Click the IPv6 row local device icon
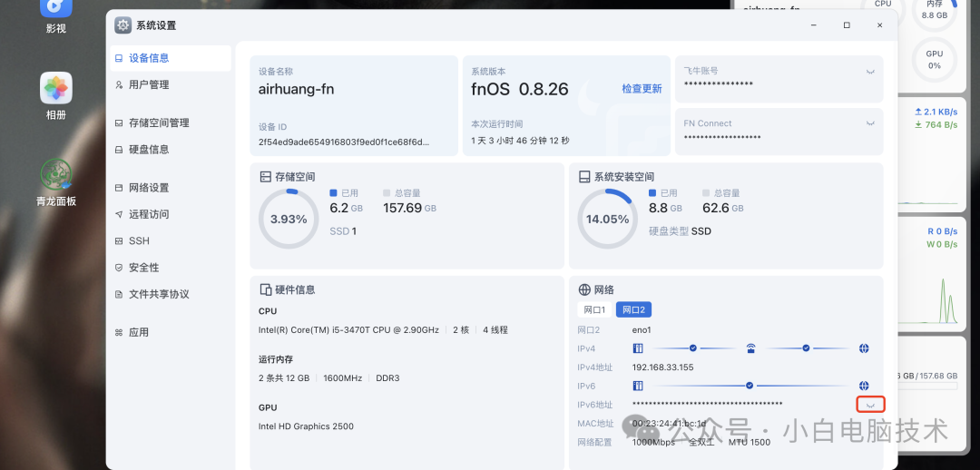 tap(638, 386)
